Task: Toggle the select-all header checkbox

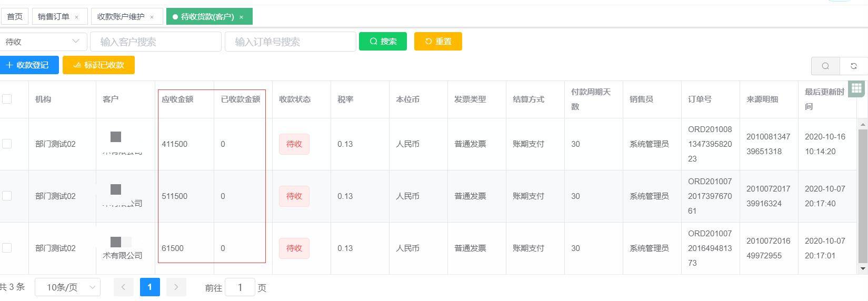Action: (7, 99)
